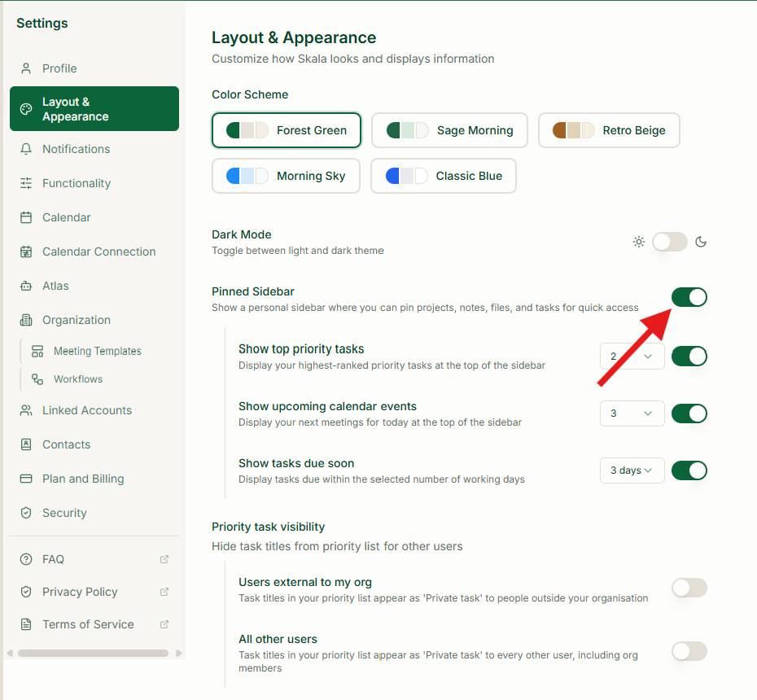Open the upcoming calendar events count dropdown
The width and height of the screenshot is (757, 700).
click(632, 413)
